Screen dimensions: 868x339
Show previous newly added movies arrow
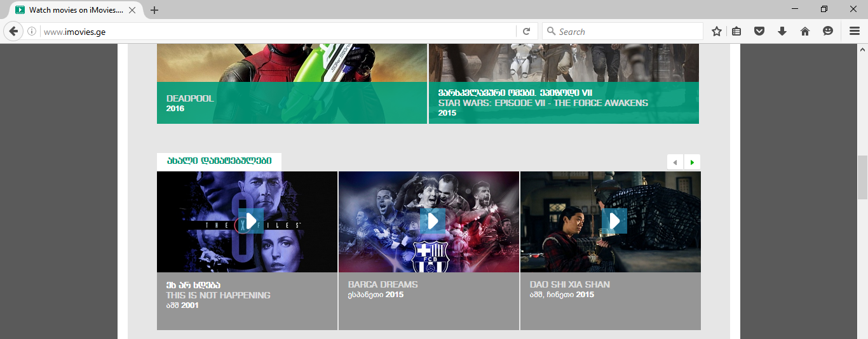tap(675, 162)
